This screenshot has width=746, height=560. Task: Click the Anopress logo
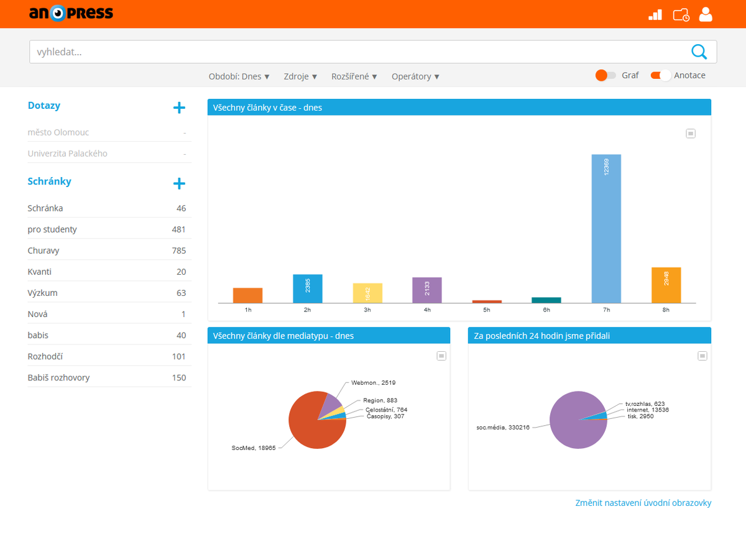click(x=71, y=13)
